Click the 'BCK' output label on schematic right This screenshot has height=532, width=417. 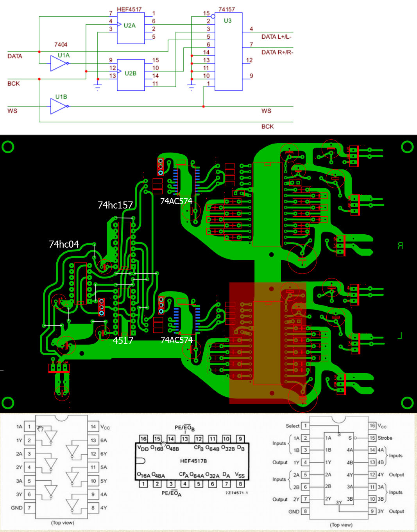[267, 127]
